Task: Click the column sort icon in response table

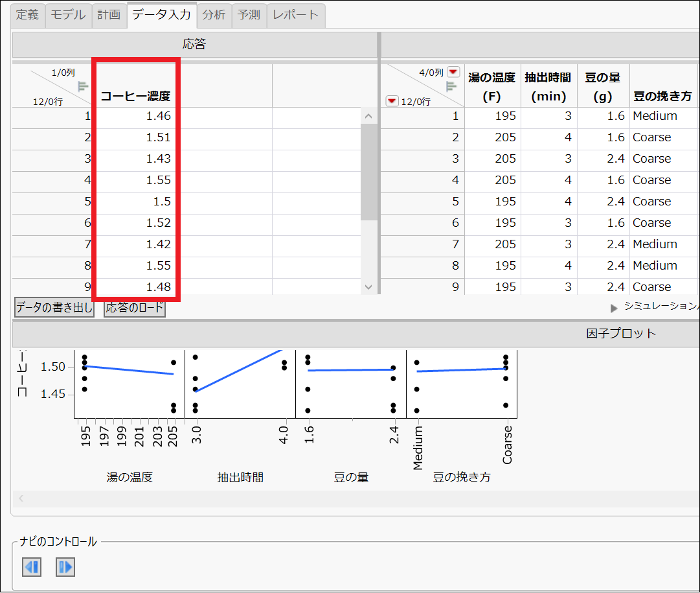Action: pyautogui.click(x=83, y=86)
